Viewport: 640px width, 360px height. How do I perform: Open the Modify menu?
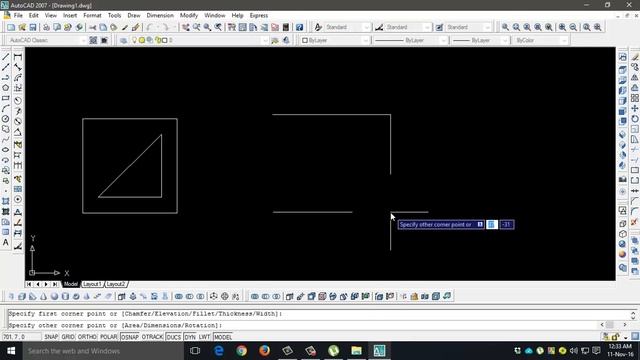(x=189, y=16)
